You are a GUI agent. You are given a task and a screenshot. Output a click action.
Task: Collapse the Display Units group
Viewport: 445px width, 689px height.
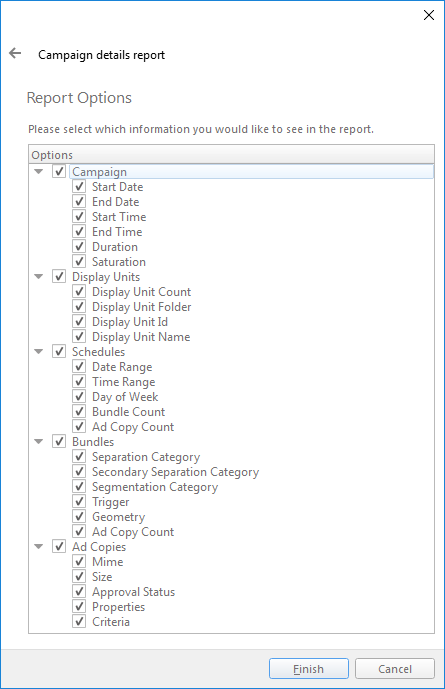point(39,276)
